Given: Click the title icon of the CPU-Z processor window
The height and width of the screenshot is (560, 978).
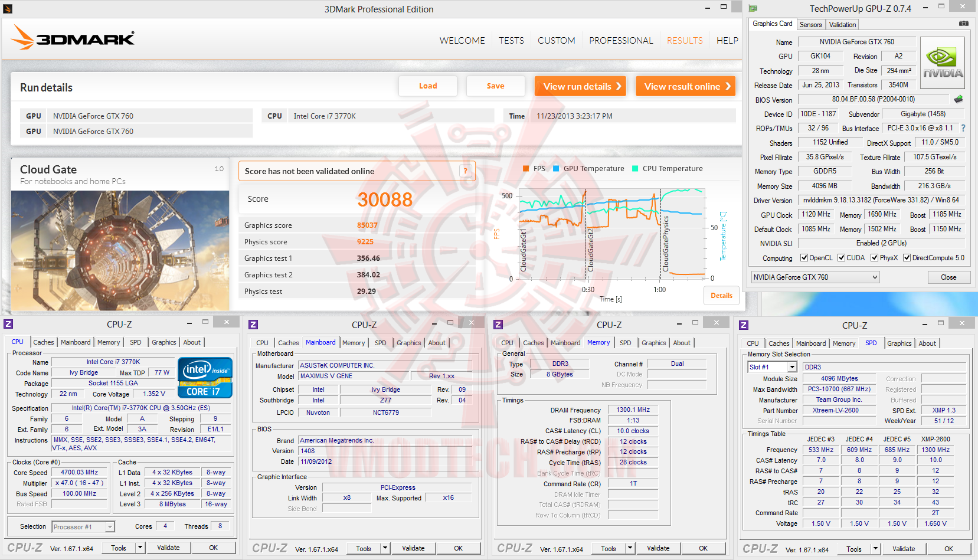Looking at the screenshot, I should [8, 324].
